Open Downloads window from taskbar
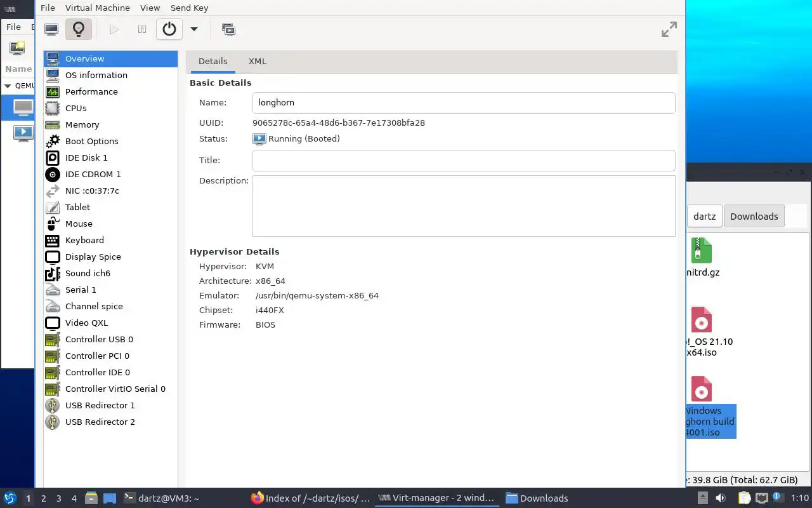 click(537, 498)
